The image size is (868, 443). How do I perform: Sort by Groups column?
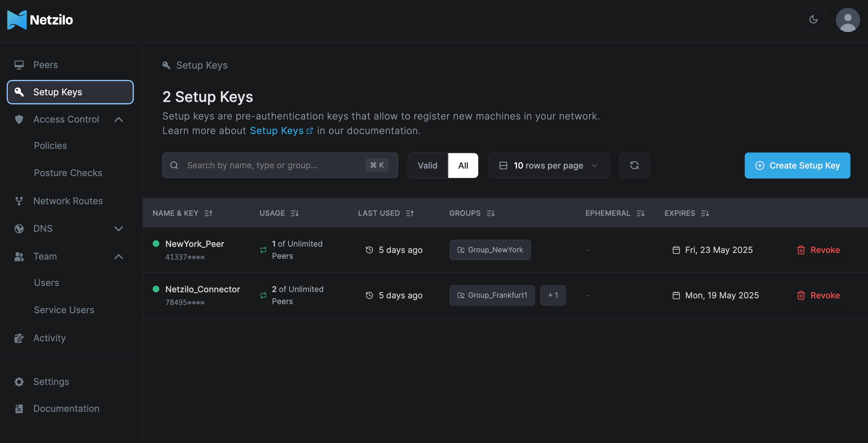point(472,213)
